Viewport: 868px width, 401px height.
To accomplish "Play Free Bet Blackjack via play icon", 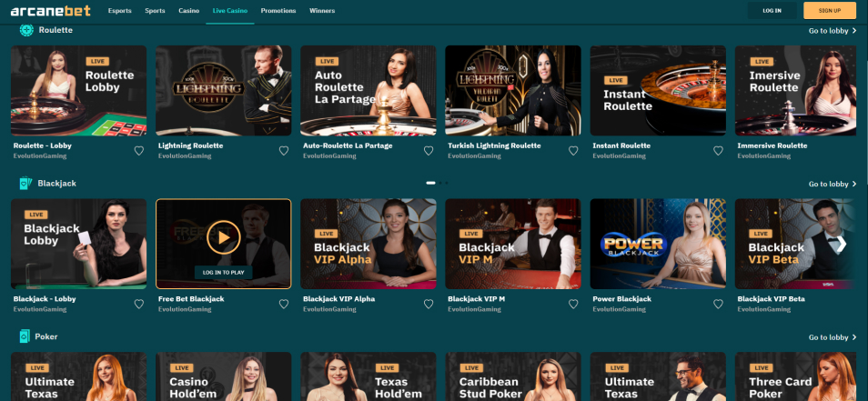I will [x=224, y=237].
